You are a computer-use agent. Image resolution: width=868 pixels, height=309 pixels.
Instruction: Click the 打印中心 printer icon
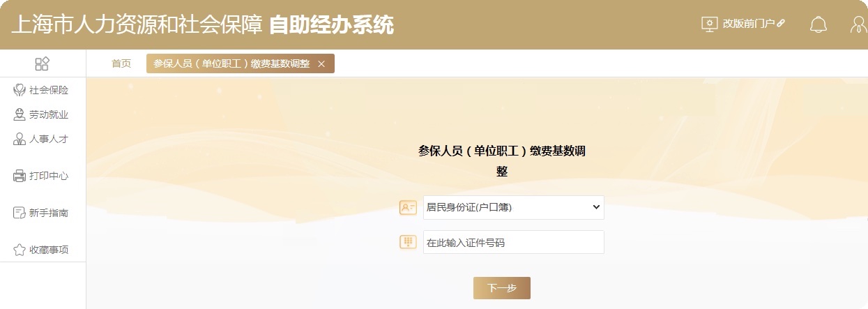click(20, 176)
